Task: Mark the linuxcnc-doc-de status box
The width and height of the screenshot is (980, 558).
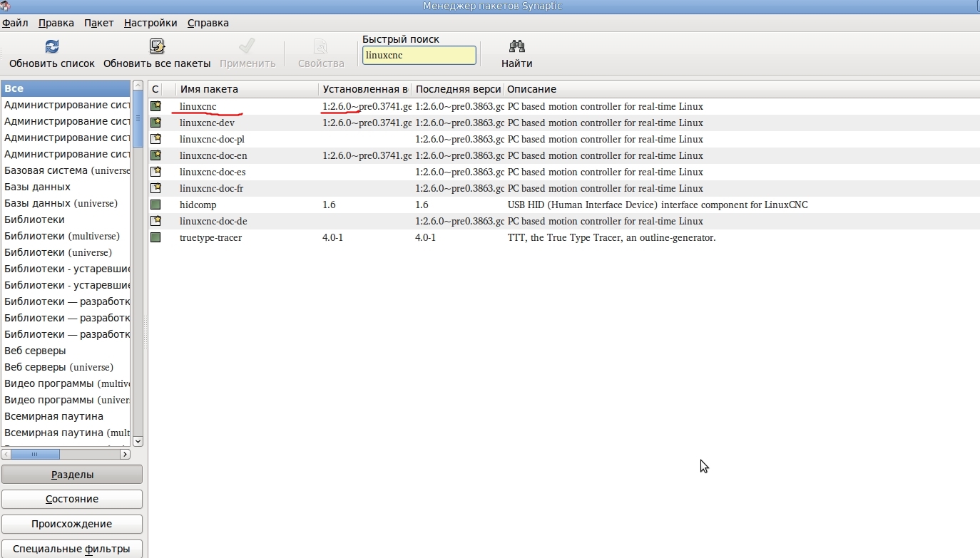Action: tap(155, 221)
